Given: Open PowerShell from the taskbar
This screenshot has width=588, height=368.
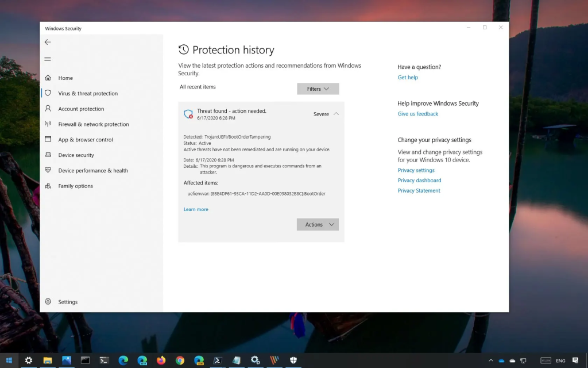Looking at the screenshot, I should point(218,361).
